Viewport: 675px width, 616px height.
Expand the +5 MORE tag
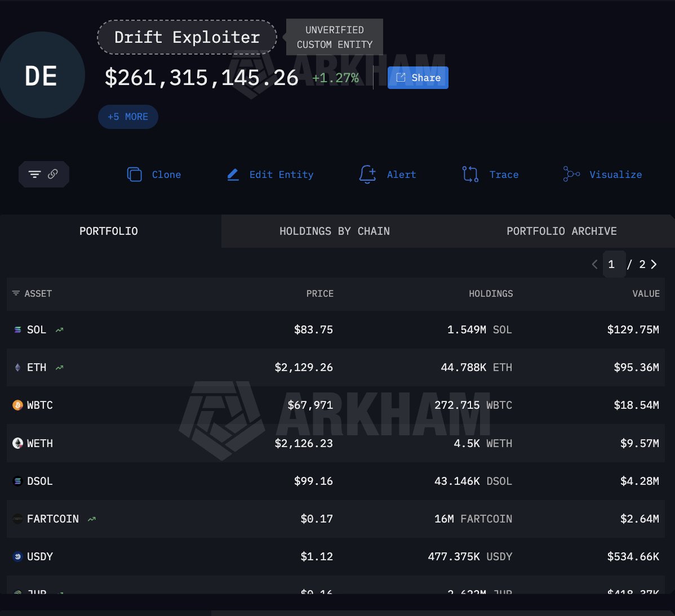(x=128, y=117)
